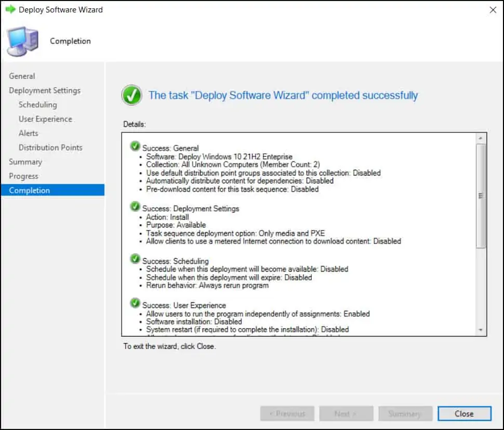The height and width of the screenshot is (430, 504).
Task: Click green check beside Success: Scheduling
Action: coord(135,259)
